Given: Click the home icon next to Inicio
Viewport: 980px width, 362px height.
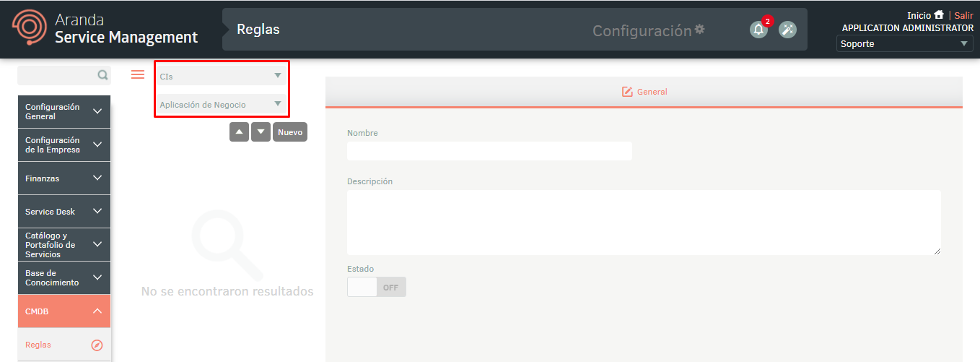Looking at the screenshot, I should (939, 14).
